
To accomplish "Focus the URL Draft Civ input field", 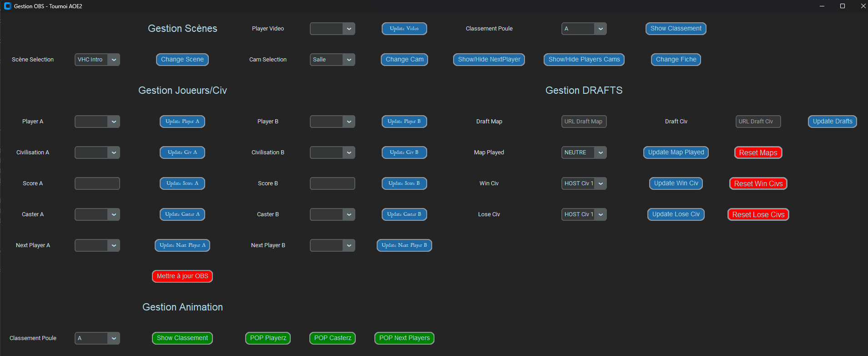I will [x=758, y=122].
